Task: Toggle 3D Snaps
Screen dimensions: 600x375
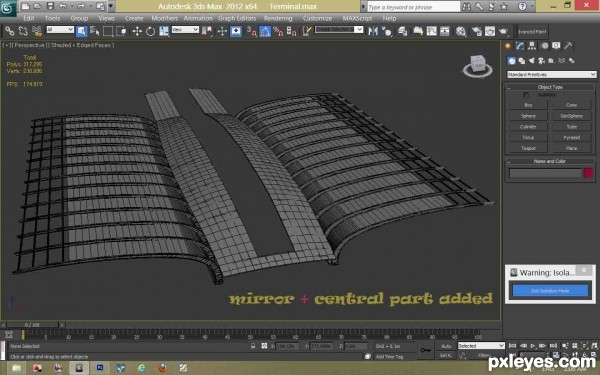Action: (x=251, y=31)
